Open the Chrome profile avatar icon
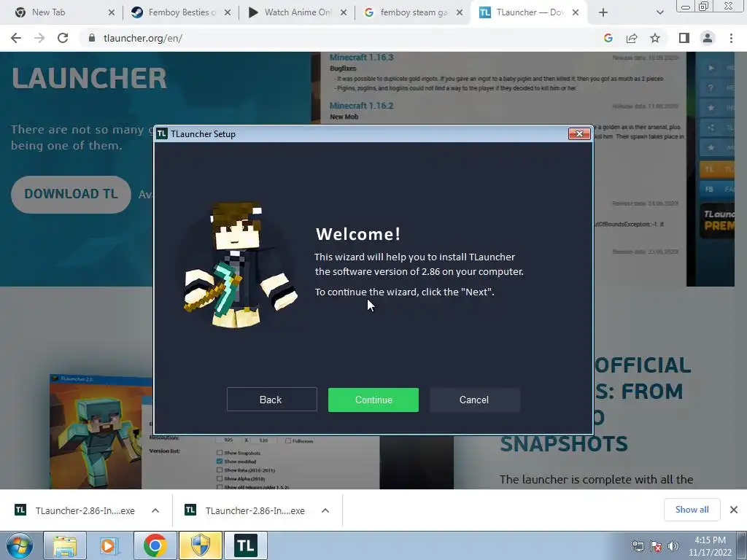Viewport: 747px width, 560px height. (708, 38)
